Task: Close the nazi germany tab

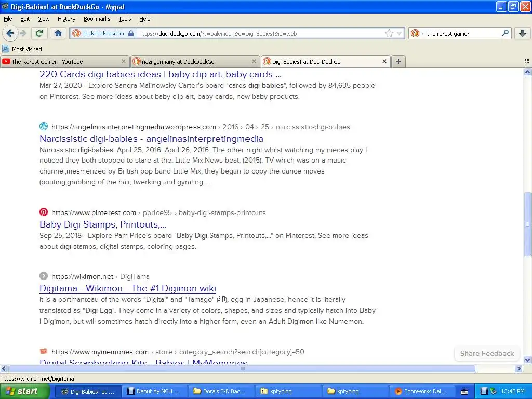Action: [254, 61]
